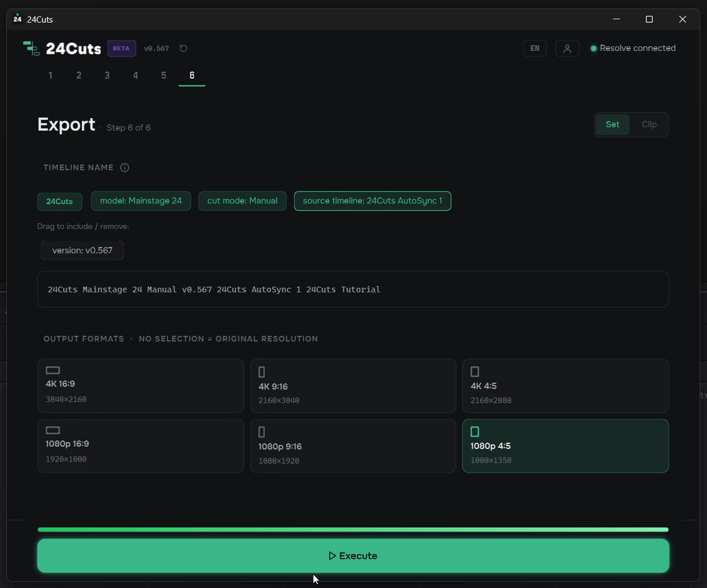Screen dimensions: 707x588
Task: Click the BETA badge
Action: click(x=121, y=48)
